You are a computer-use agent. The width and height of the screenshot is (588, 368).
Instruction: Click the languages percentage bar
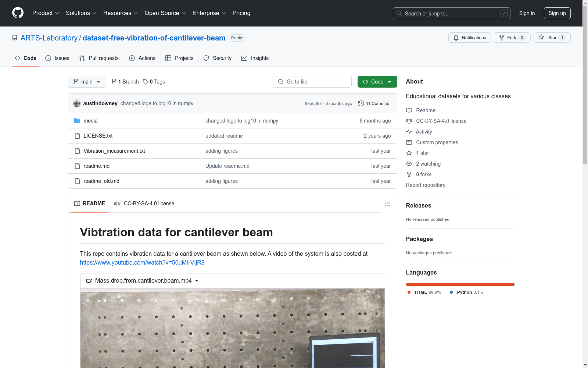460,284
